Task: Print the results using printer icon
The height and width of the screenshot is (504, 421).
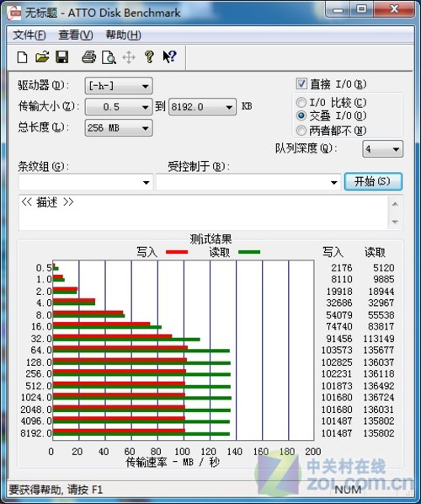Action: pyautogui.click(x=88, y=57)
